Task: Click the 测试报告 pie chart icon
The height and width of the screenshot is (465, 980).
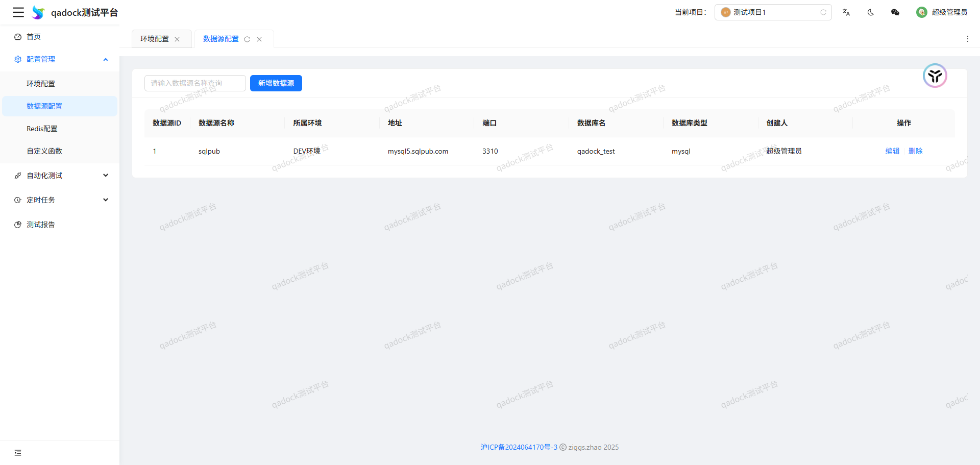Action: coord(18,225)
